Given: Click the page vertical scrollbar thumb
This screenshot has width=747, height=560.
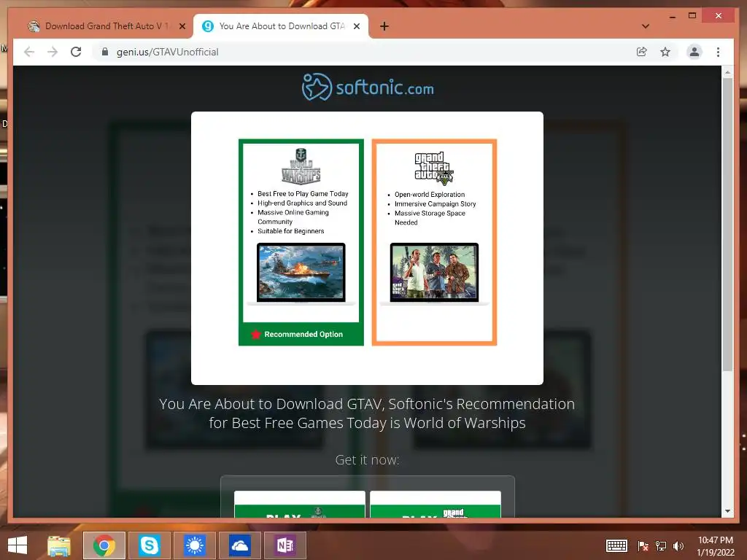Looking at the screenshot, I should point(727,225).
